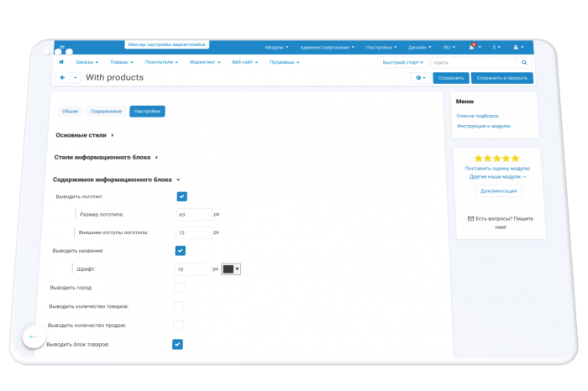Click the Найти search field
588x391 pixels.
pos(474,63)
